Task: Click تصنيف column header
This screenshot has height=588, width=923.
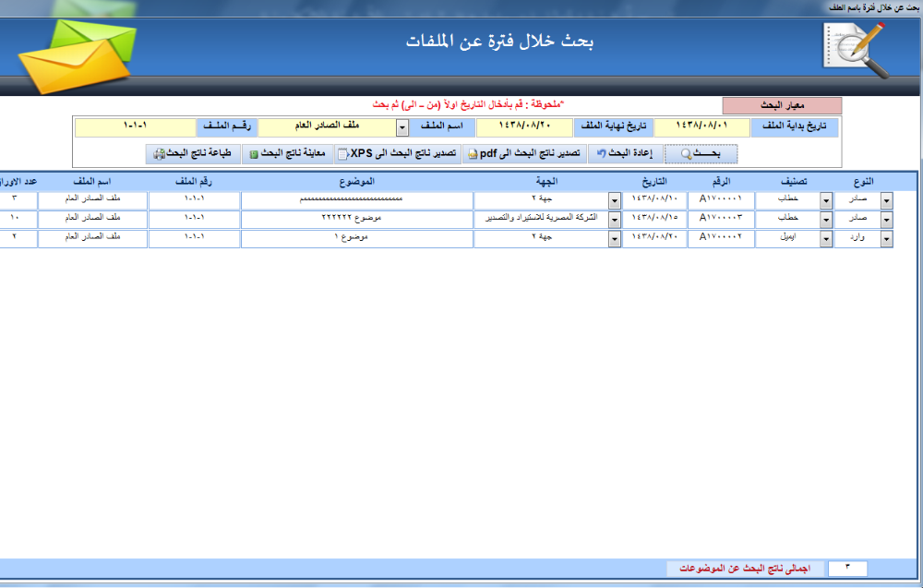Action: [794, 182]
